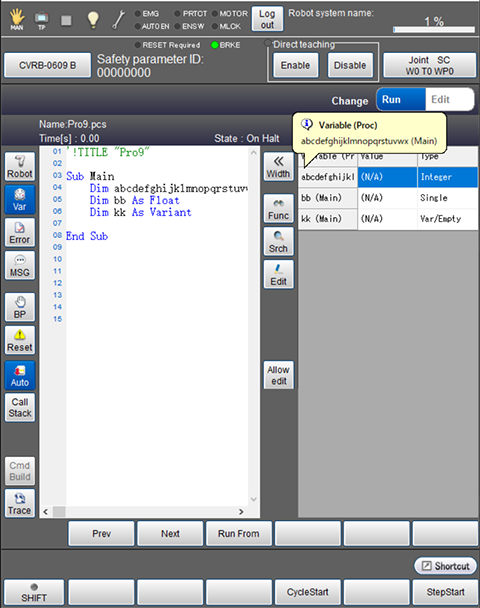Open the Error log icon
The width and height of the screenshot is (480, 608).
click(20, 233)
